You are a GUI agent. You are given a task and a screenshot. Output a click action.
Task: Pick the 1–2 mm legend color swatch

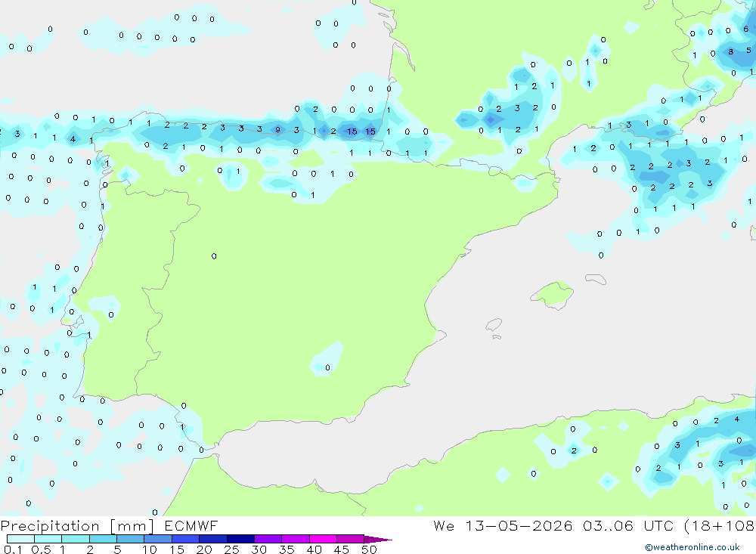(75, 539)
